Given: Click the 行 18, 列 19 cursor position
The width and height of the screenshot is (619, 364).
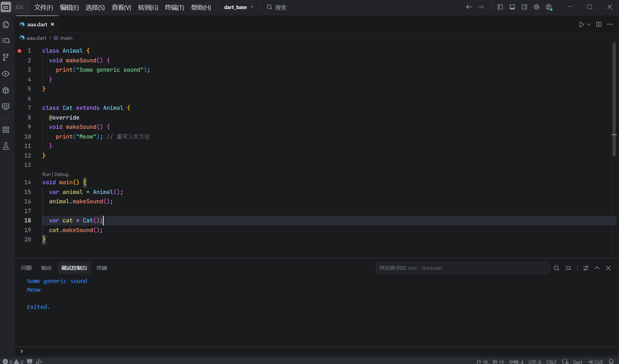Looking at the screenshot, I should coord(490,362).
